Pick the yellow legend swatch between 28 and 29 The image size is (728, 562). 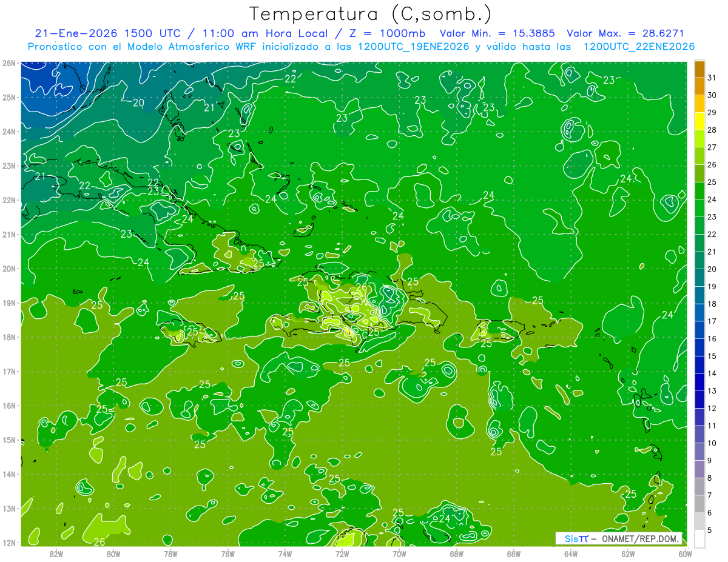[x=699, y=121]
